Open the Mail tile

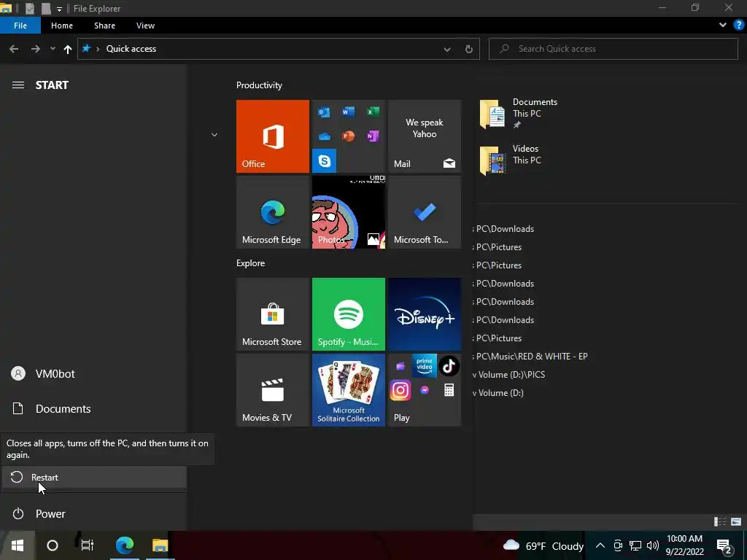pos(425,136)
